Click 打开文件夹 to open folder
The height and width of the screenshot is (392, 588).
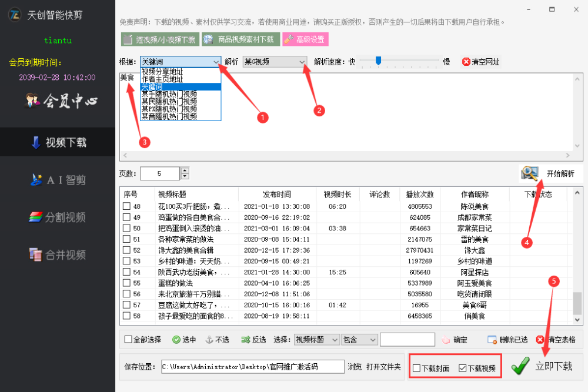[x=383, y=367]
